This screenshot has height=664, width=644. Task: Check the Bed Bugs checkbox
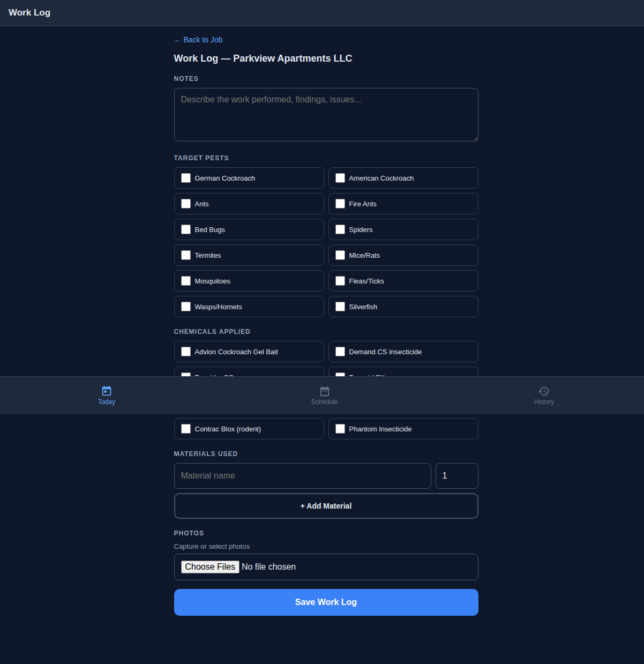pyautogui.click(x=186, y=229)
